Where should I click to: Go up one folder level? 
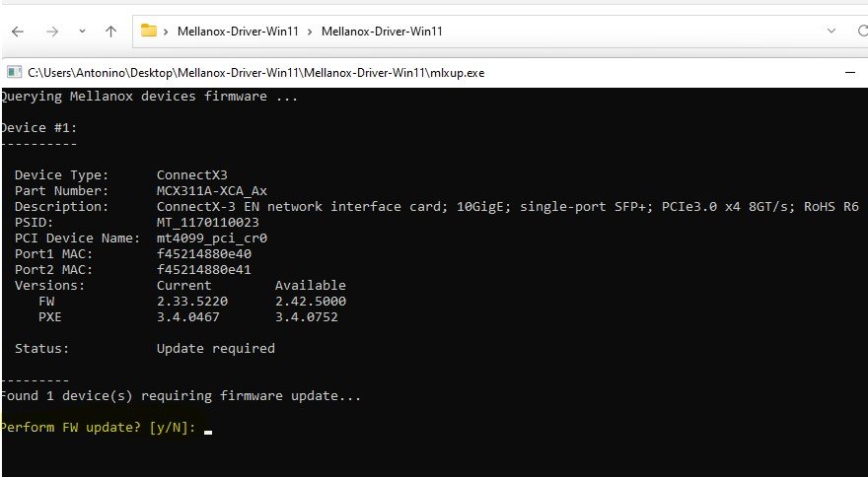[x=110, y=32]
